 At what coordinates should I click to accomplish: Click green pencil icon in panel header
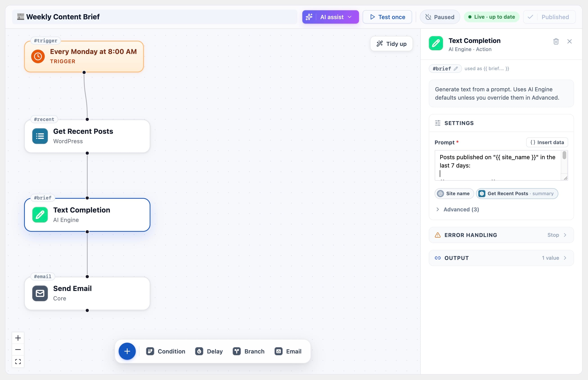436,43
